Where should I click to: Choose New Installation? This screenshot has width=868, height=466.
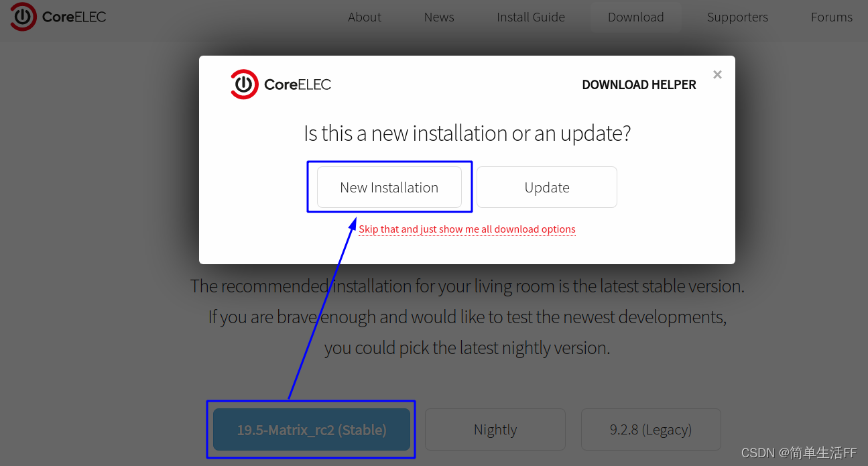389,188
